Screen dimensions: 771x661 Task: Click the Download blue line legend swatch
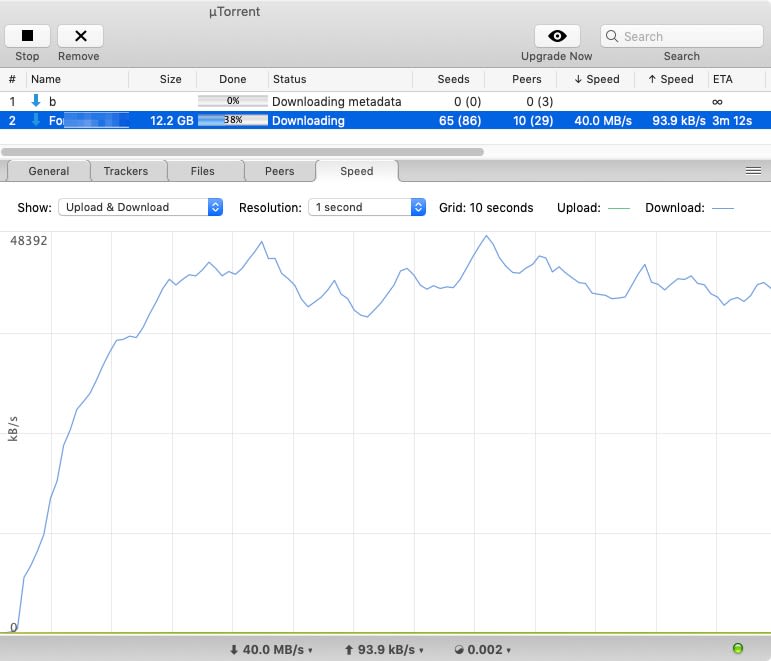pyautogui.click(x=723, y=209)
